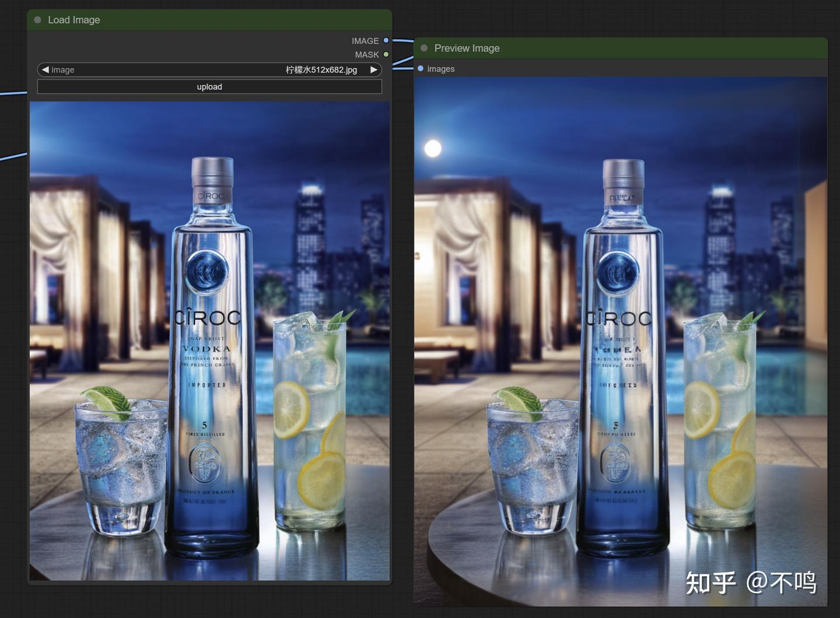Collapse the Preview Image node using its dot
Viewport: 840px width, 618px height.
tap(424, 48)
